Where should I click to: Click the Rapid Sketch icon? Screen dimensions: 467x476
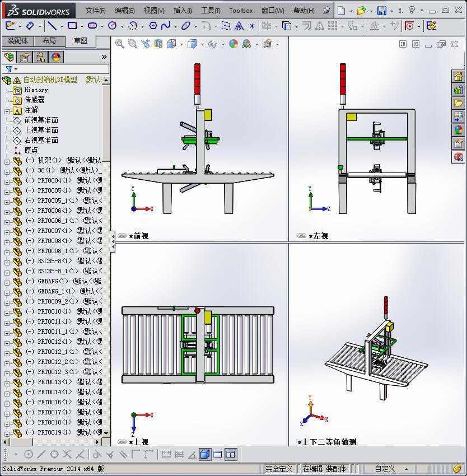point(431,26)
